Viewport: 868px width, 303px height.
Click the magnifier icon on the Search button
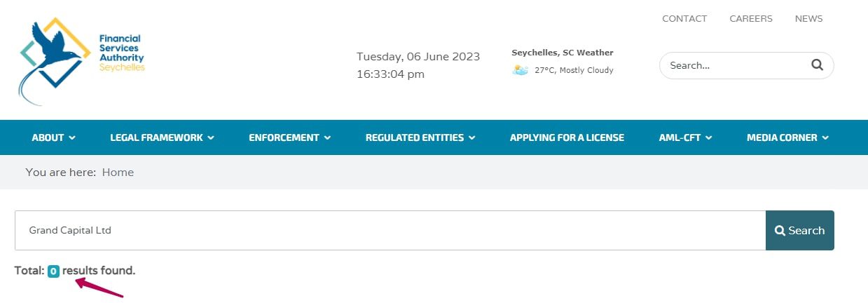(780, 231)
